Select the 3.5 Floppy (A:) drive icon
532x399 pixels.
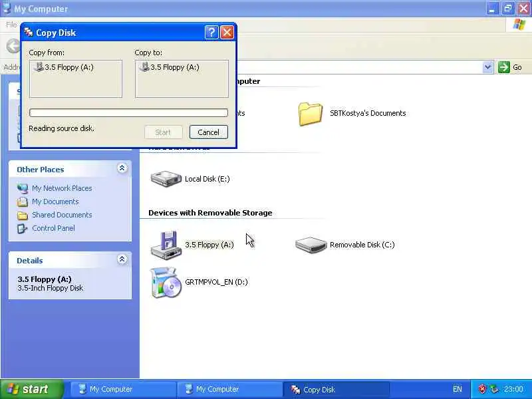[x=166, y=245]
